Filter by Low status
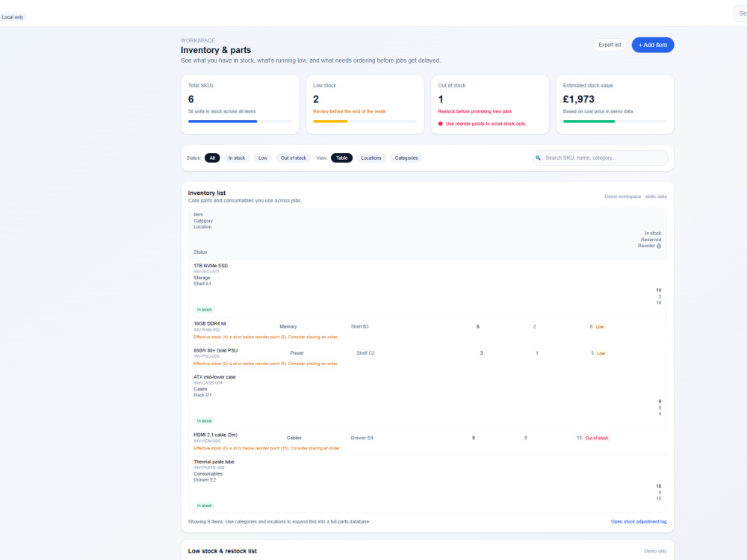The height and width of the screenshot is (560, 747). tap(262, 158)
